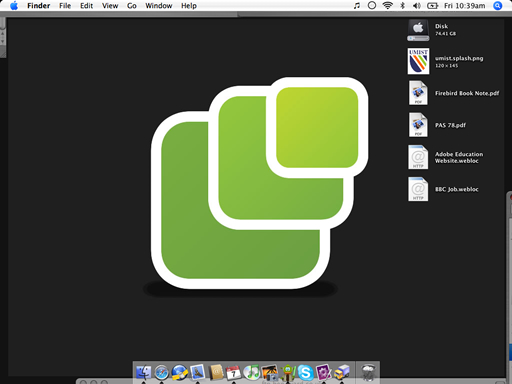The height and width of the screenshot is (384, 512).
Task: Open the Finder menu
Action: pos(39,6)
